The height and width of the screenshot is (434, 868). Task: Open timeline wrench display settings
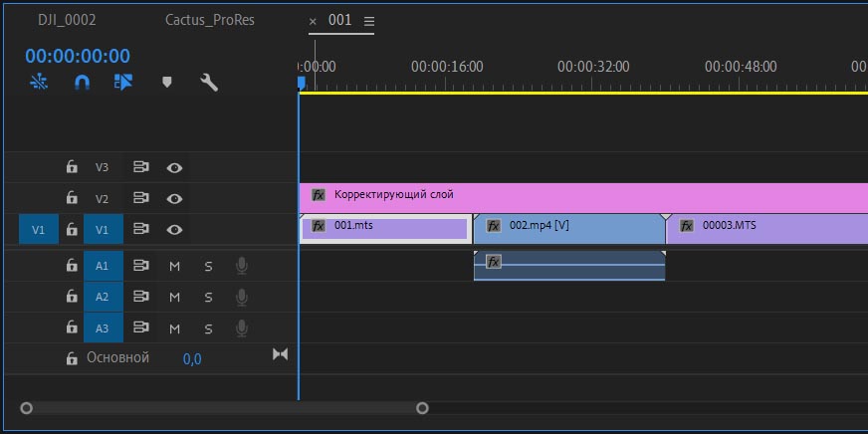209,83
